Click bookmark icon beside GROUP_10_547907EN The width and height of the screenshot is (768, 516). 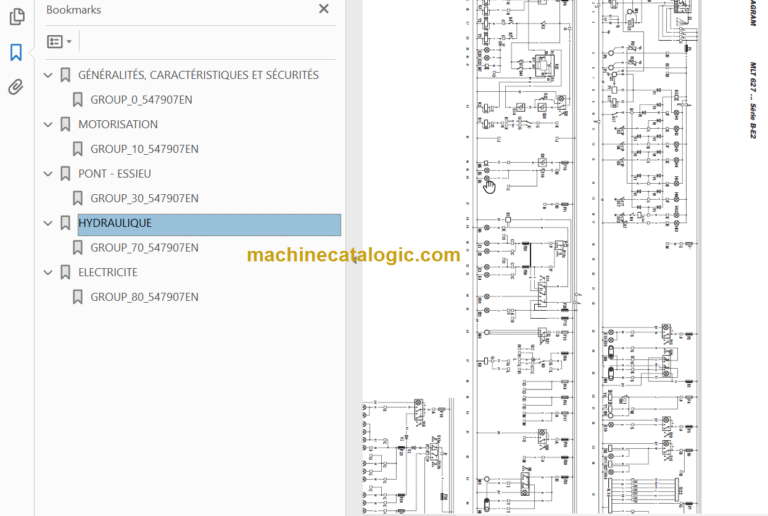[x=77, y=149]
